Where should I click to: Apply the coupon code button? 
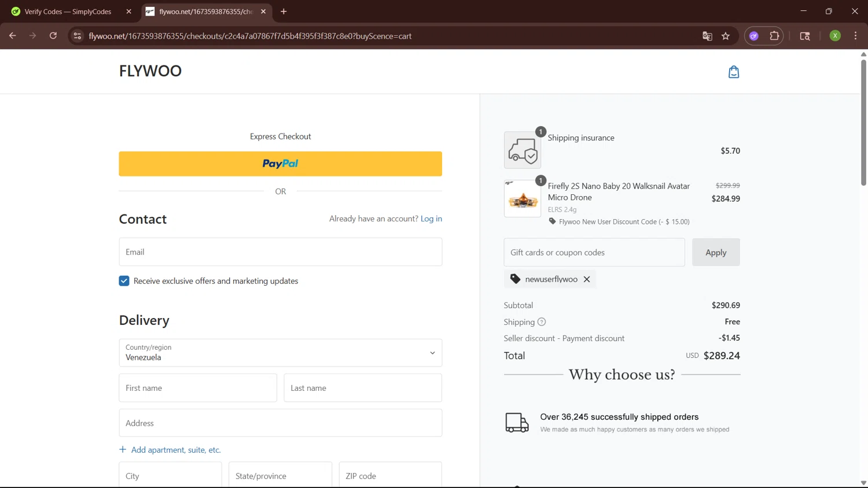(716, 252)
